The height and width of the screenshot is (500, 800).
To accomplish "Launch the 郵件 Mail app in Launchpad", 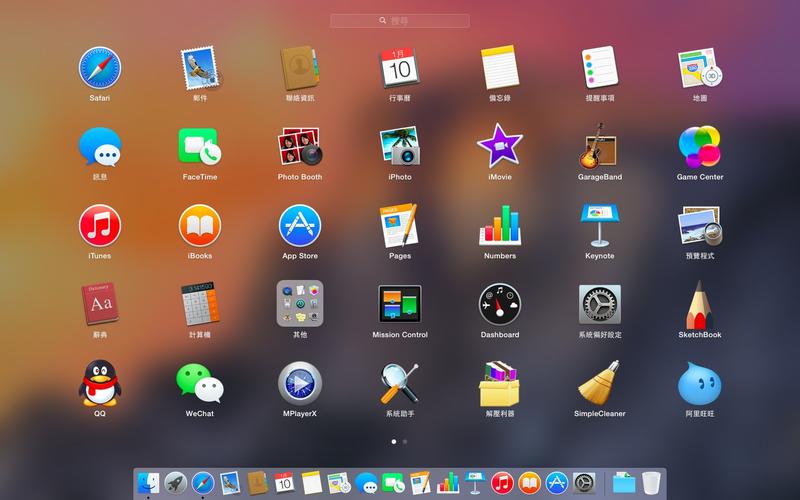I will [200, 68].
